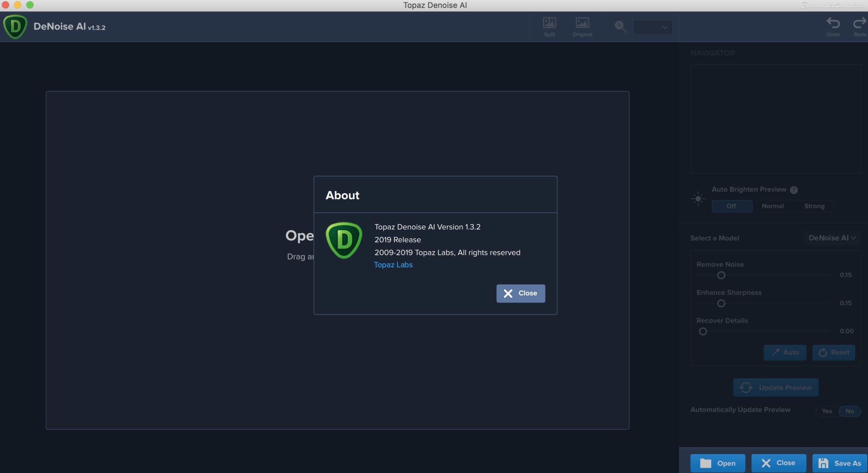Click the Update Preview icon
The width and height of the screenshot is (868, 473).
(x=746, y=387)
